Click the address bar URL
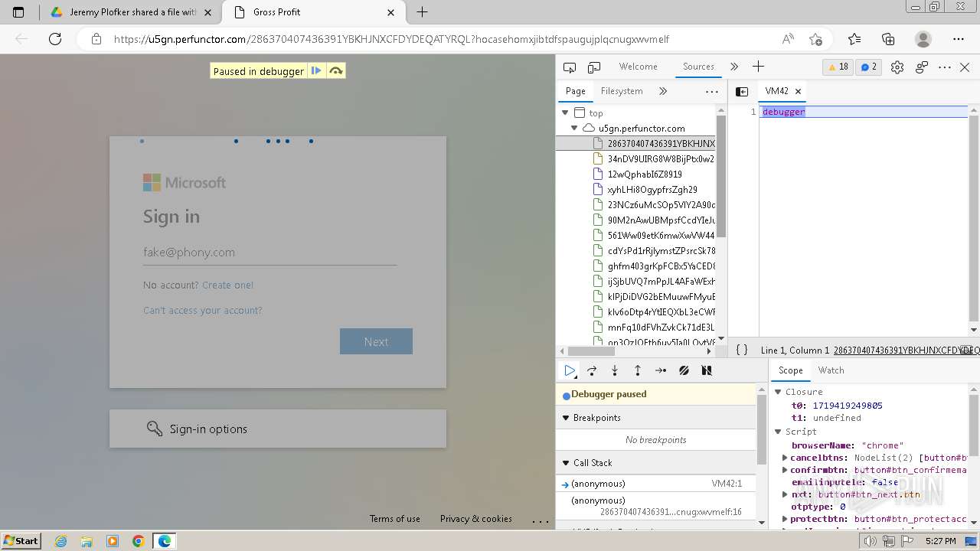The width and height of the screenshot is (980, 551). 391,39
